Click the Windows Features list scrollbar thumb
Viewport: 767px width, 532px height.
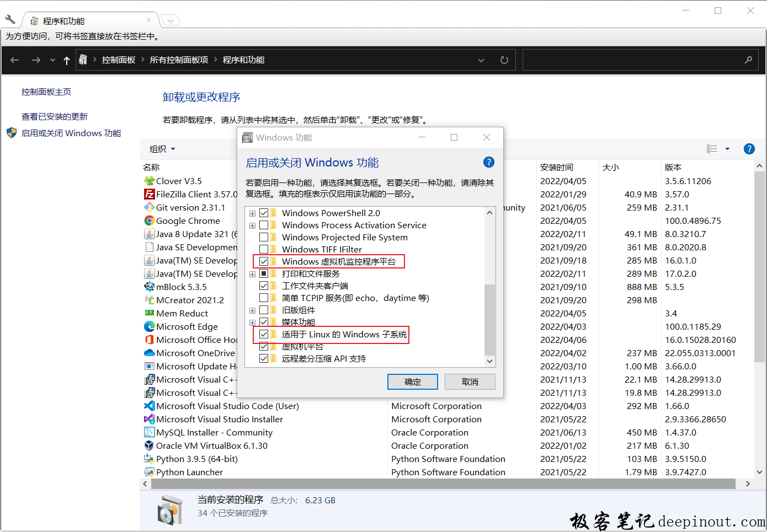(x=489, y=320)
